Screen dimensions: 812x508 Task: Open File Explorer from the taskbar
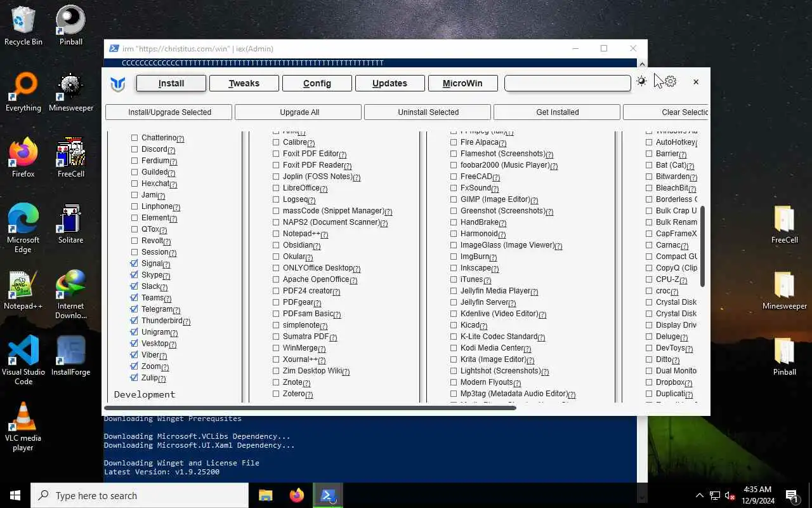265,495
